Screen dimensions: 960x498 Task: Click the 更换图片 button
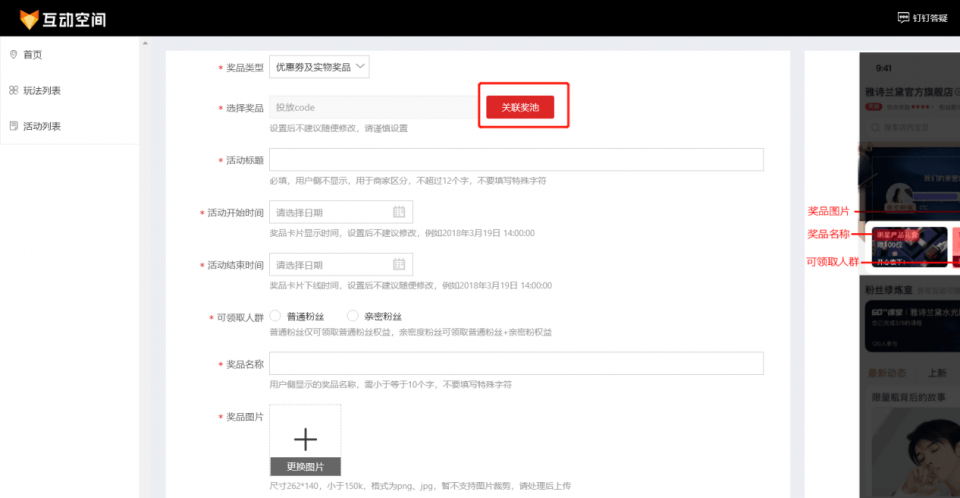point(305,467)
